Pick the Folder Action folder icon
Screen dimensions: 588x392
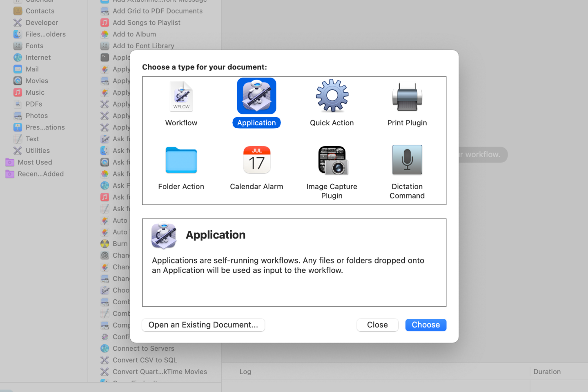point(181,160)
